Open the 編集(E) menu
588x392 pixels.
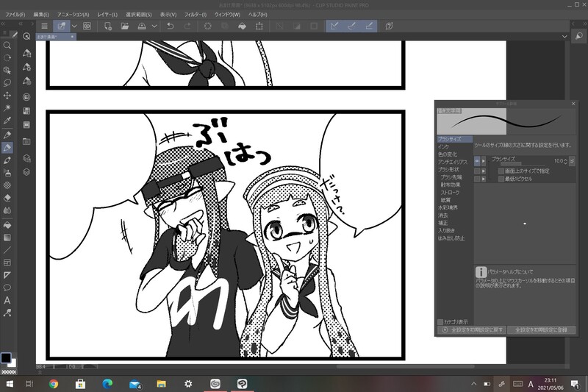click(41, 14)
